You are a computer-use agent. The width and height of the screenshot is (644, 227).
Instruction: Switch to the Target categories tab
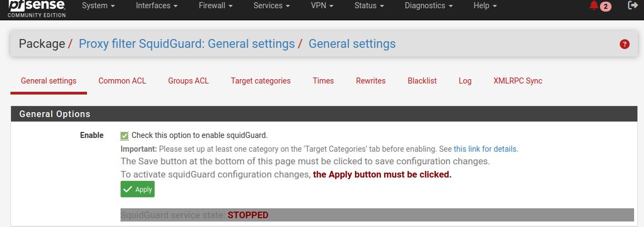261,81
